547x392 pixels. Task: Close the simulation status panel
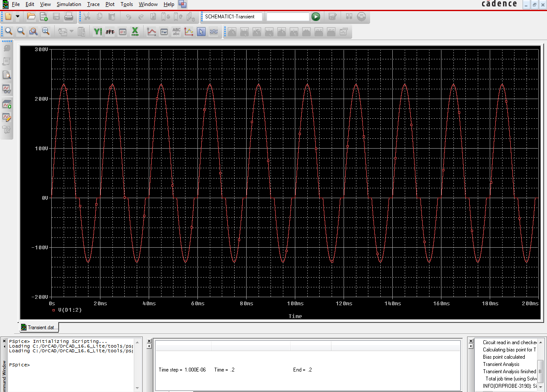pos(149,341)
